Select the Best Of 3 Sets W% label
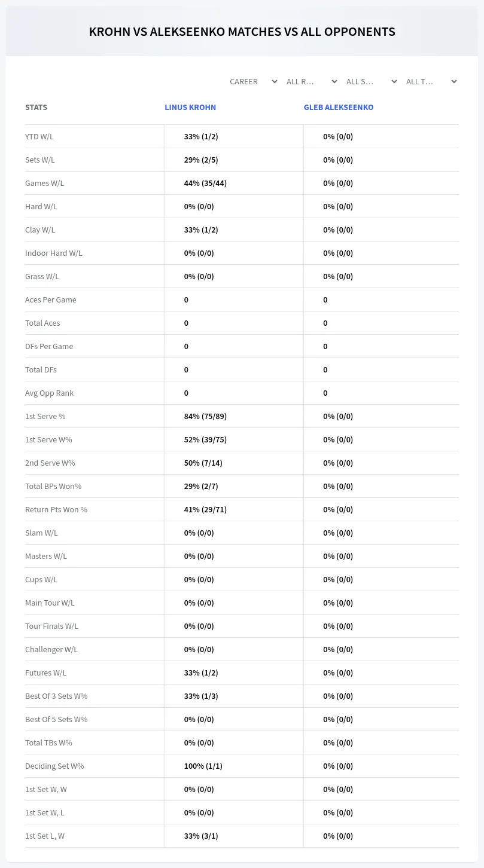 tap(56, 696)
